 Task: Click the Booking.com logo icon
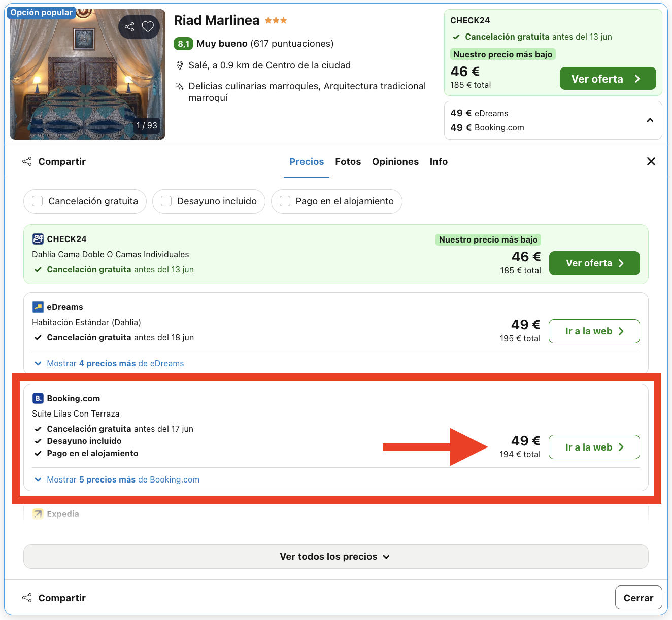pos(38,398)
